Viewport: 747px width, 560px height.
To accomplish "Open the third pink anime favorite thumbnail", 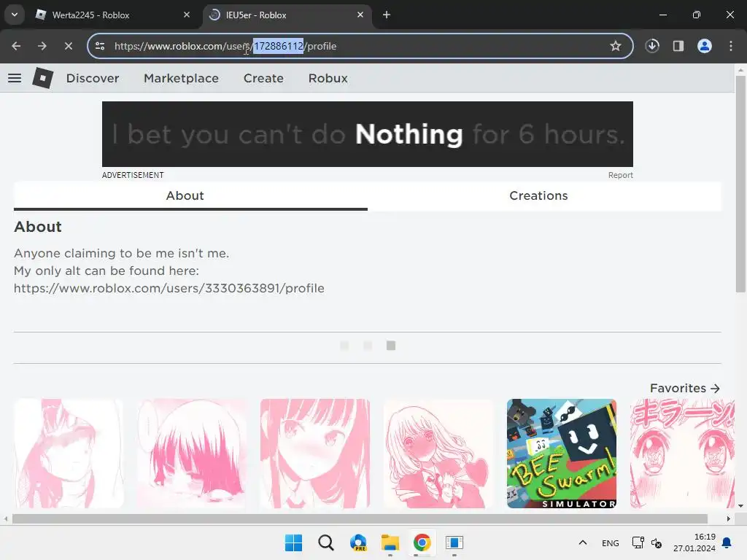I will (x=315, y=454).
